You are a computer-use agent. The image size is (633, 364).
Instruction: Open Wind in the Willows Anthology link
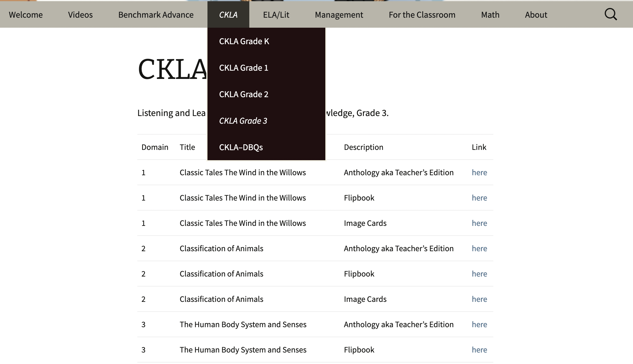[479, 173]
